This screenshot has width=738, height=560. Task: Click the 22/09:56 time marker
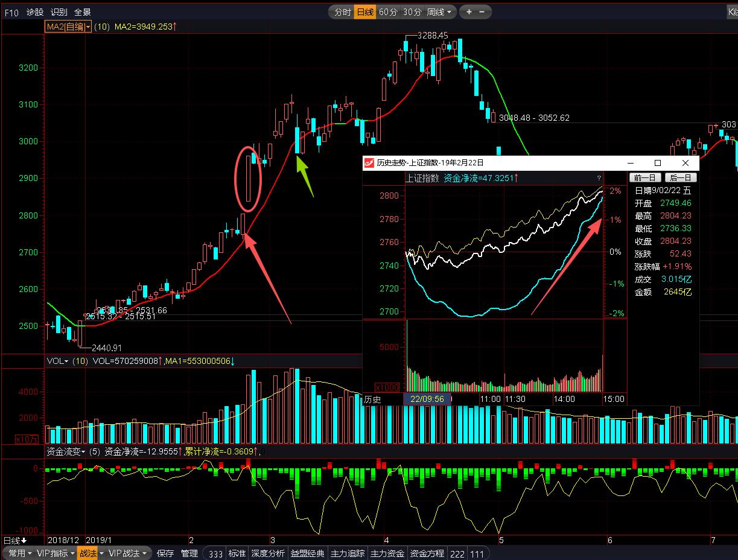[x=427, y=399]
